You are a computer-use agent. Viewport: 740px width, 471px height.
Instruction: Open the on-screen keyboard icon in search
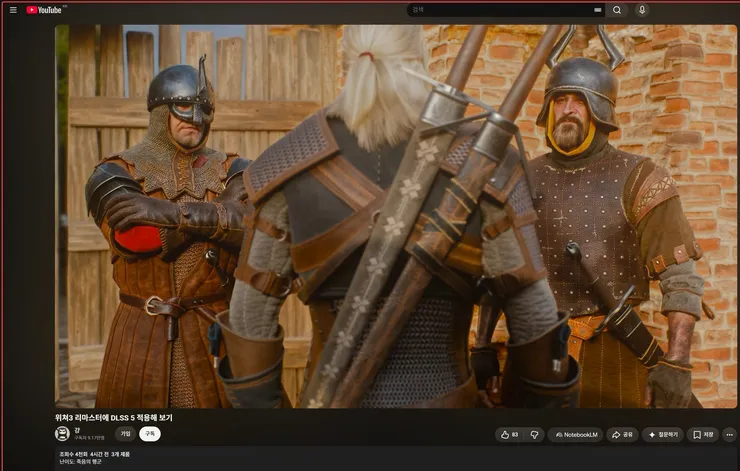click(597, 10)
